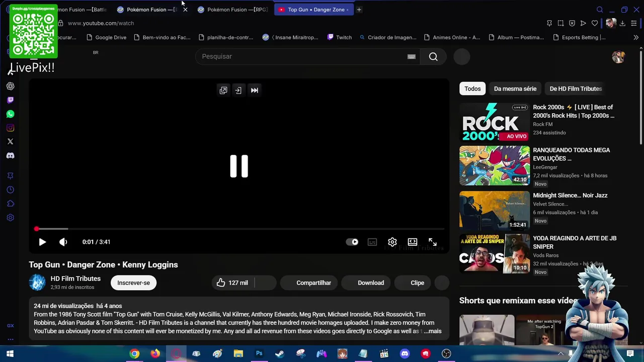Open browsing history from the sidebar clock icon
The height and width of the screenshot is (362, 644).
10,190
